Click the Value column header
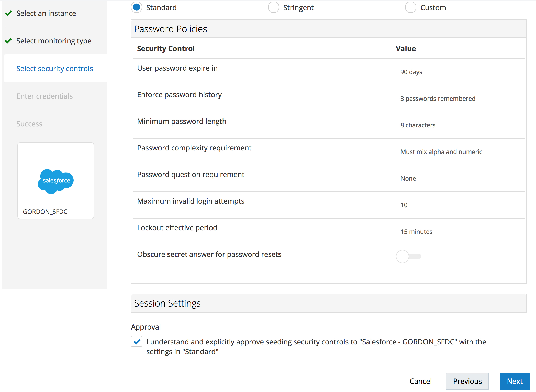The width and height of the screenshot is (536, 392). [406, 48]
